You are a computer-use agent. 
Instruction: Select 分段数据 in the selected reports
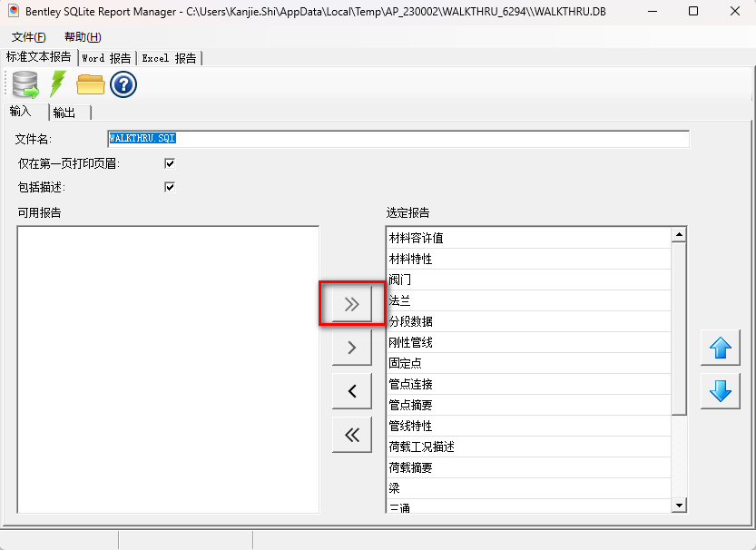pos(529,321)
